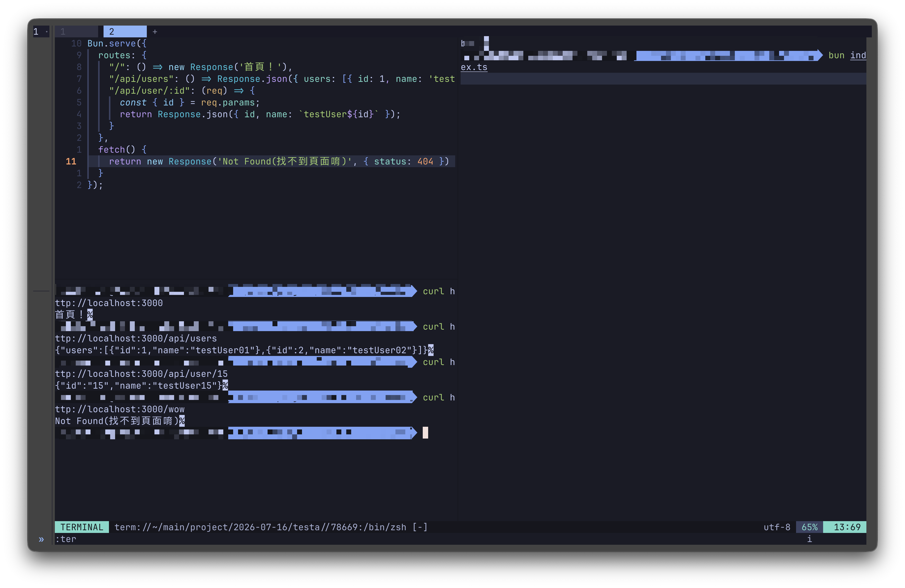This screenshot has height=588, width=905.
Task: Click the ':ter' command line entry
Action: pos(66,539)
